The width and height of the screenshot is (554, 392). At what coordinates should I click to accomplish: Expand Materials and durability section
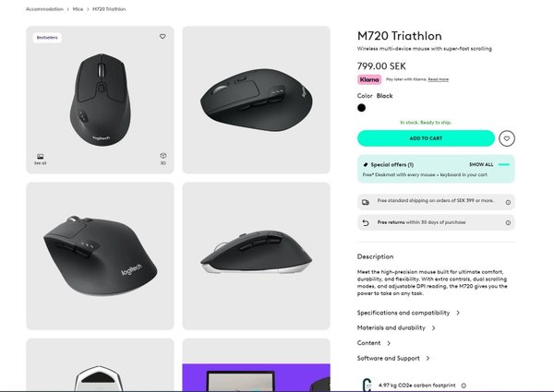coord(395,327)
